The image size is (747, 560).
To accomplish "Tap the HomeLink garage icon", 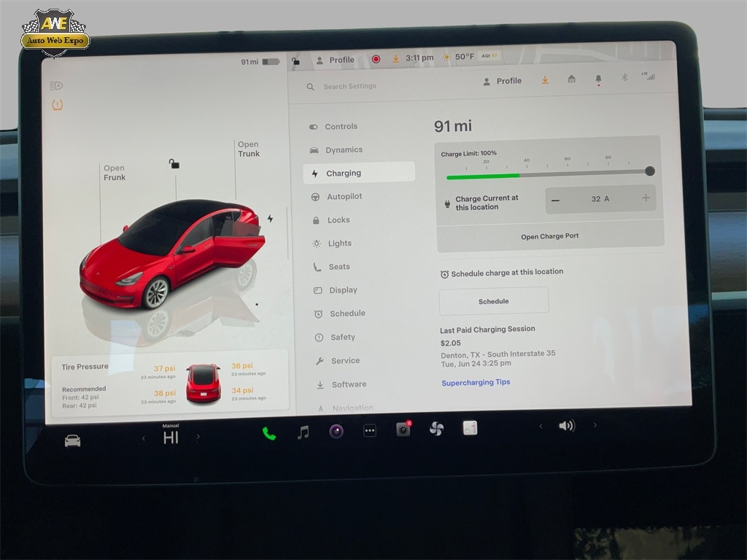I will pyautogui.click(x=572, y=79).
